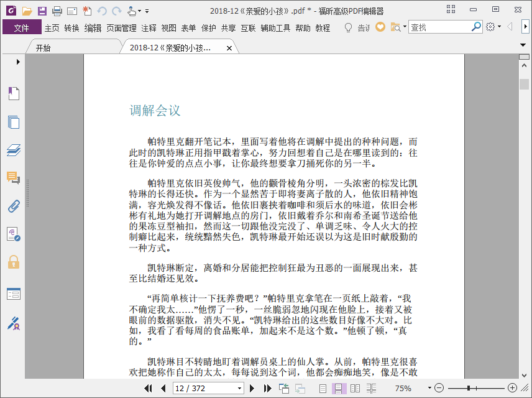Select two-page facing view mode
Viewport: 532px width, 398px height.
tap(355, 388)
